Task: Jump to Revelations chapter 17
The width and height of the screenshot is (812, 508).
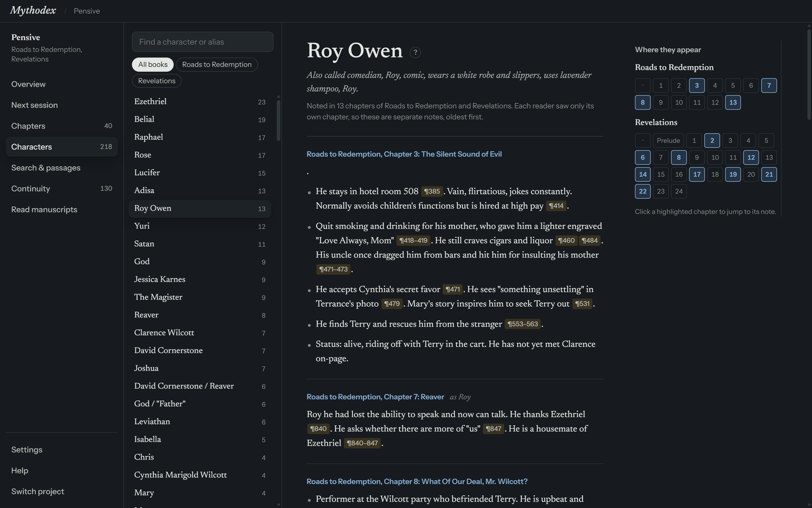Action: coord(697,174)
